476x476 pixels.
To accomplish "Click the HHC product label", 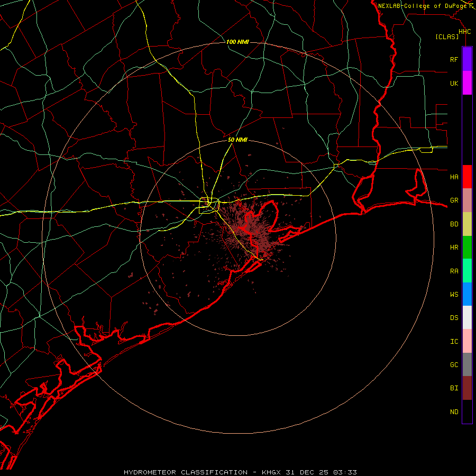I will tap(464, 32).
